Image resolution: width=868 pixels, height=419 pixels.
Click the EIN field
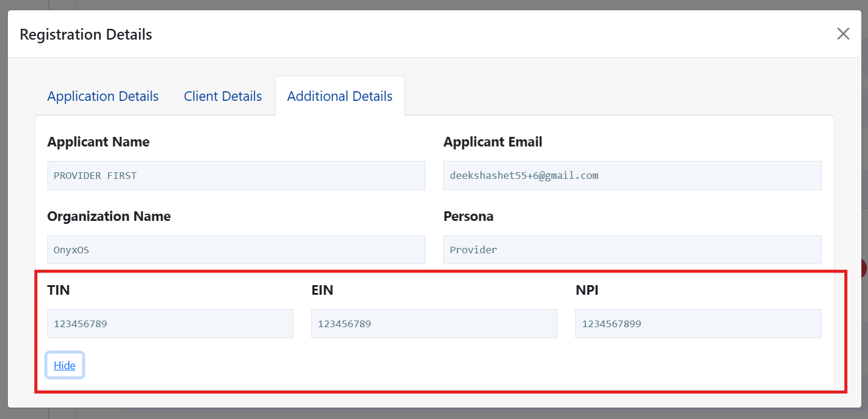point(434,324)
